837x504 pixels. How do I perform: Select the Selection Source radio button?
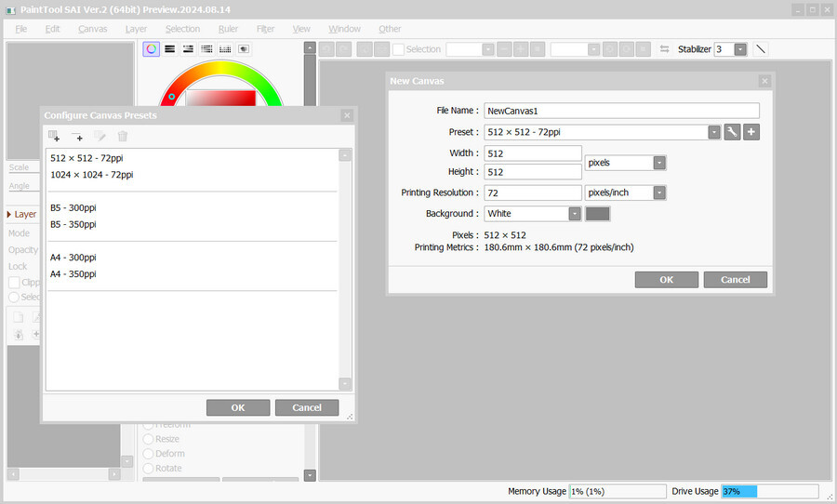click(14, 297)
